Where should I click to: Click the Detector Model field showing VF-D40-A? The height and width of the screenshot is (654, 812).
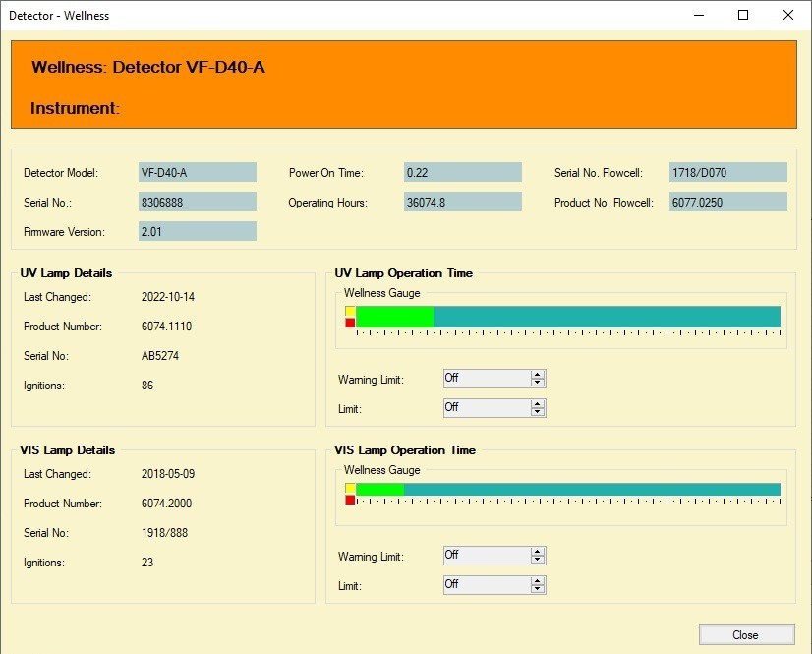tap(197, 173)
